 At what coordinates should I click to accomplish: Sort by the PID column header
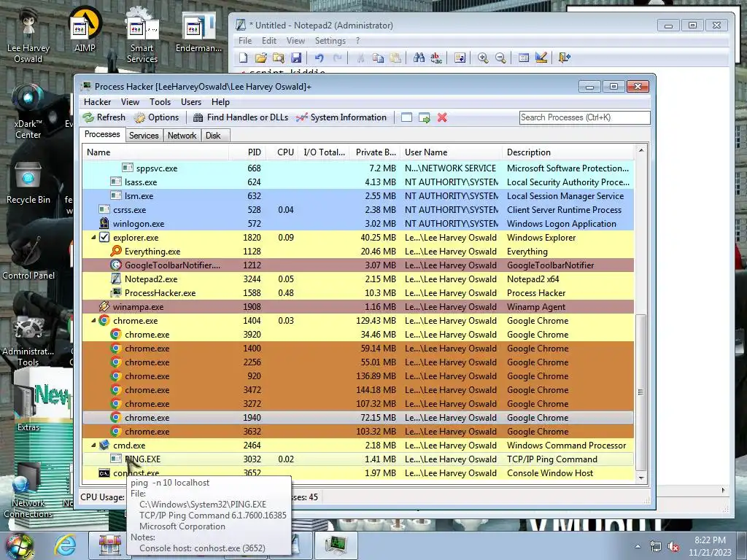[247, 152]
